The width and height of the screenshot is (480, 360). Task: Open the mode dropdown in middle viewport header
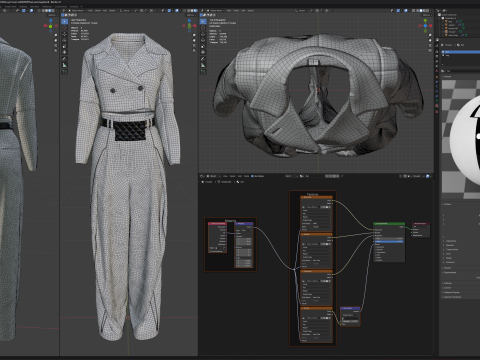[x=77, y=11]
